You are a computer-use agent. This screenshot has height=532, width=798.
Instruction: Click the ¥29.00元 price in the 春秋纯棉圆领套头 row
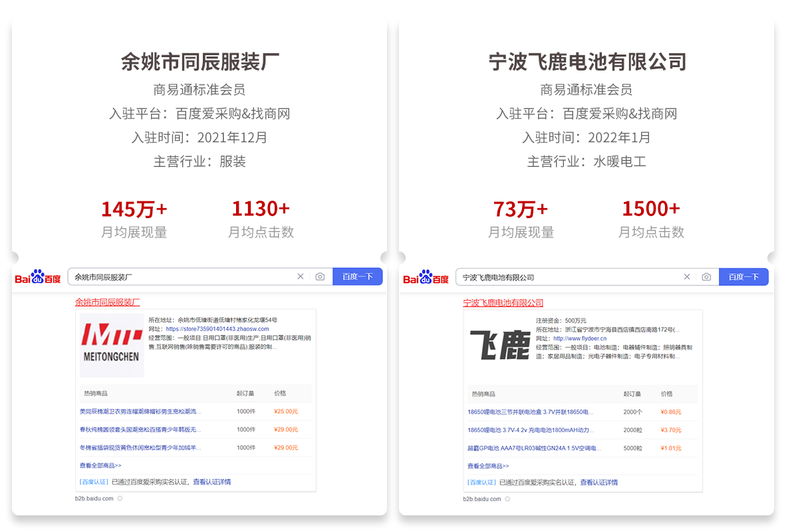(x=286, y=430)
